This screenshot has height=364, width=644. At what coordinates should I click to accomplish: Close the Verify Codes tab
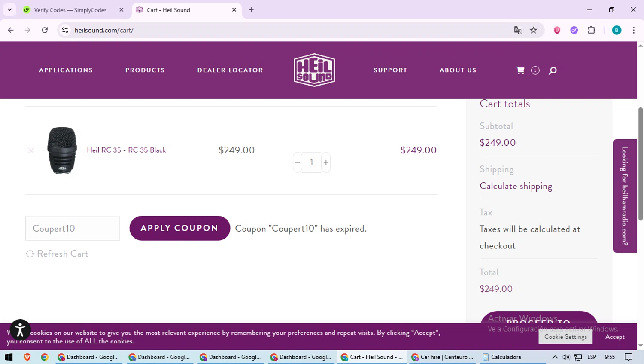pos(122,10)
